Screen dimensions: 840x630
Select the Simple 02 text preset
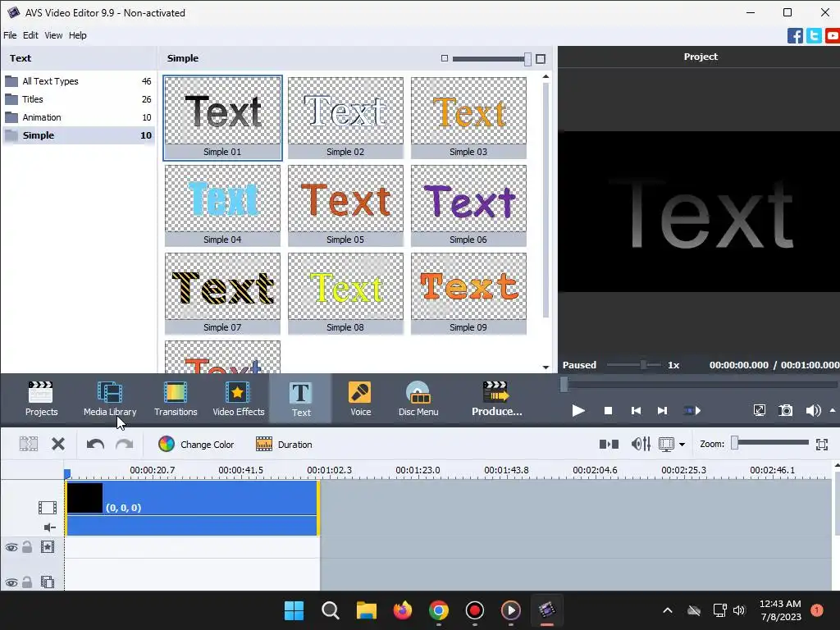(x=345, y=118)
